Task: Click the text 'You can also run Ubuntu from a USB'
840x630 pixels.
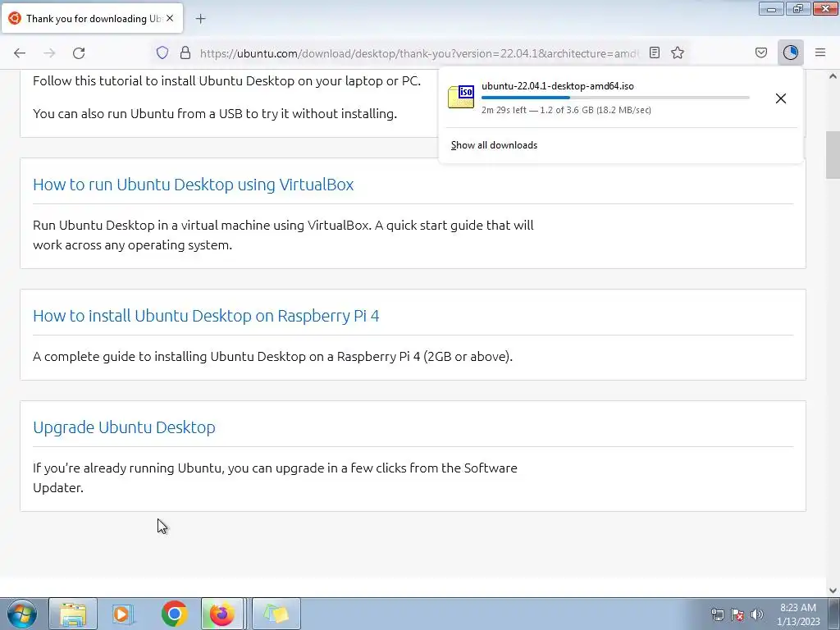Action: [x=215, y=113]
